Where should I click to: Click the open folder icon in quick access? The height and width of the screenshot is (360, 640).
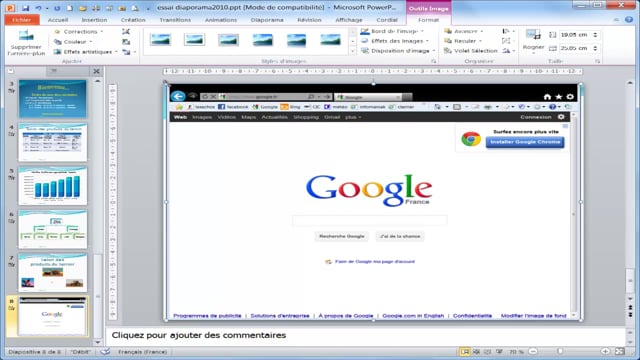click(83, 8)
